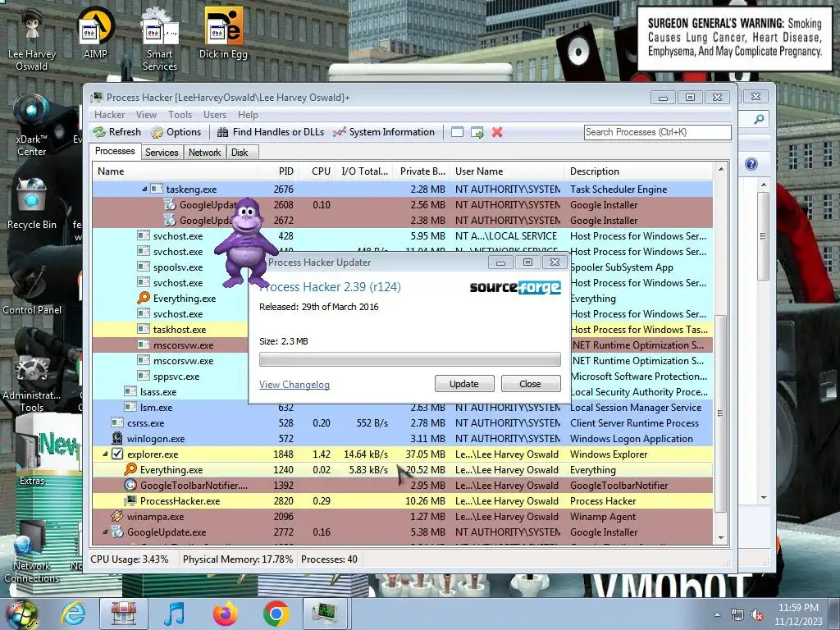Open Options from the toolbar
This screenshot has height=630, width=840.
click(x=176, y=132)
